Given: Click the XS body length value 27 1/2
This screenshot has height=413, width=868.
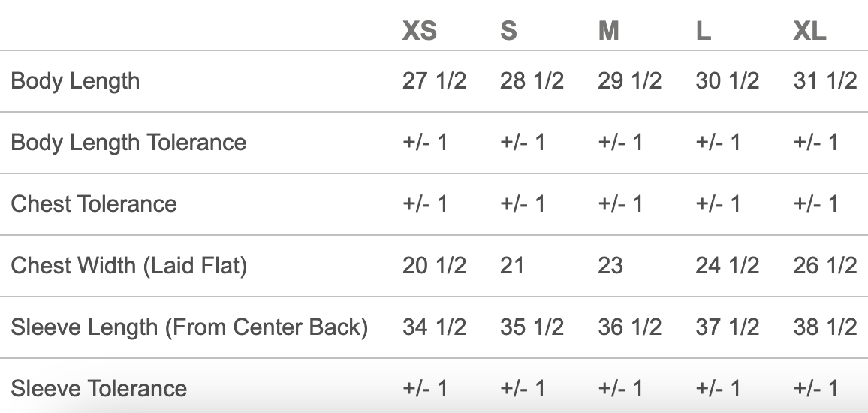Looking at the screenshot, I should tap(434, 81).
